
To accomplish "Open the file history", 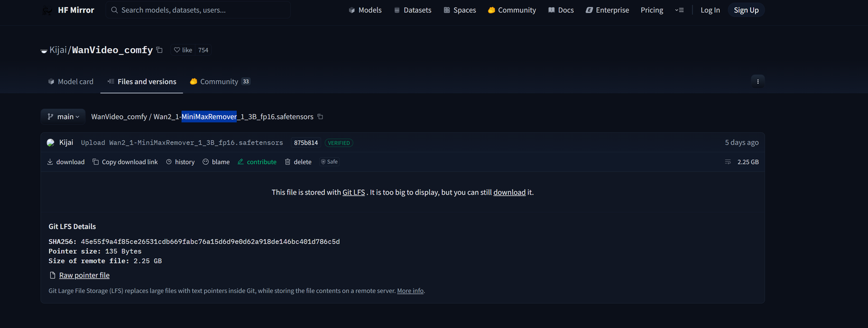I will [x=180, y=162].
